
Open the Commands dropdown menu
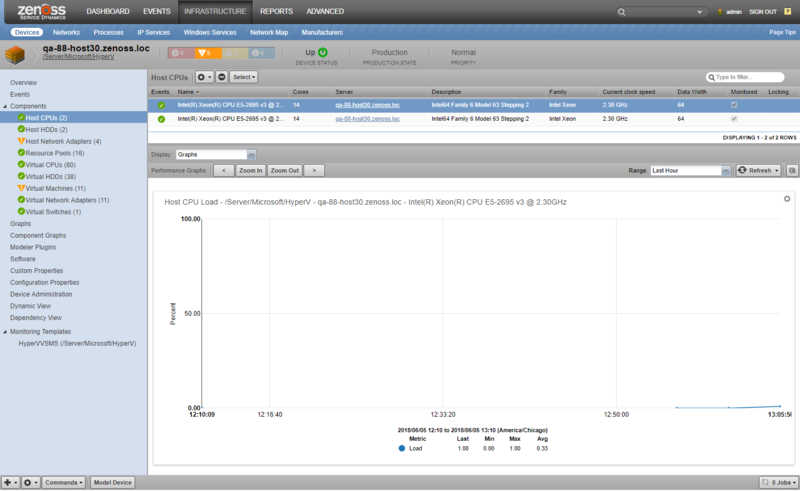click(x=63, y=482)
